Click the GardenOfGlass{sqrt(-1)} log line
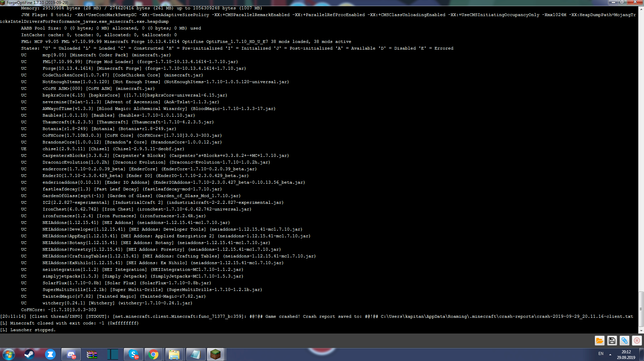 (131, 196)
